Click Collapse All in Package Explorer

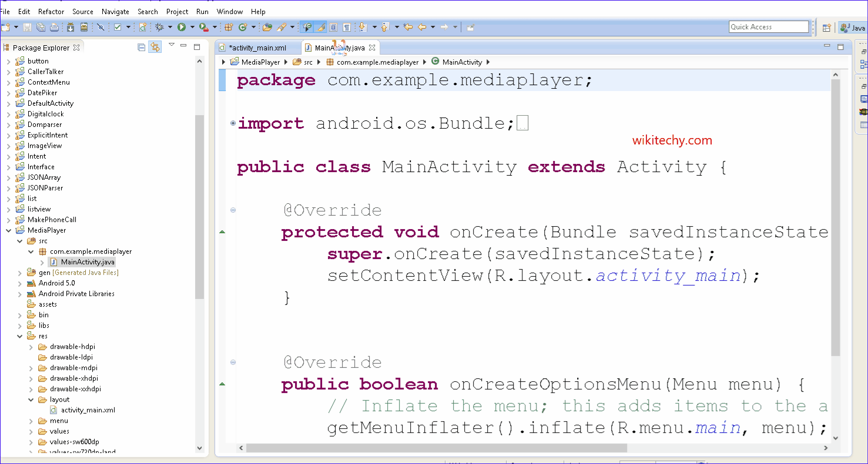(141, 48)
